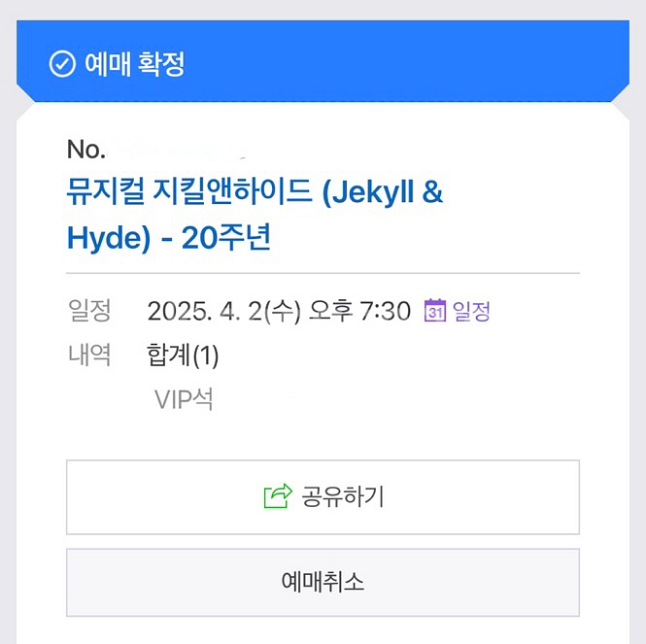Click the checkmark icon beside 예매 확정
The height and width of the screenshot is (644, 646).
[x=62, y=64]
